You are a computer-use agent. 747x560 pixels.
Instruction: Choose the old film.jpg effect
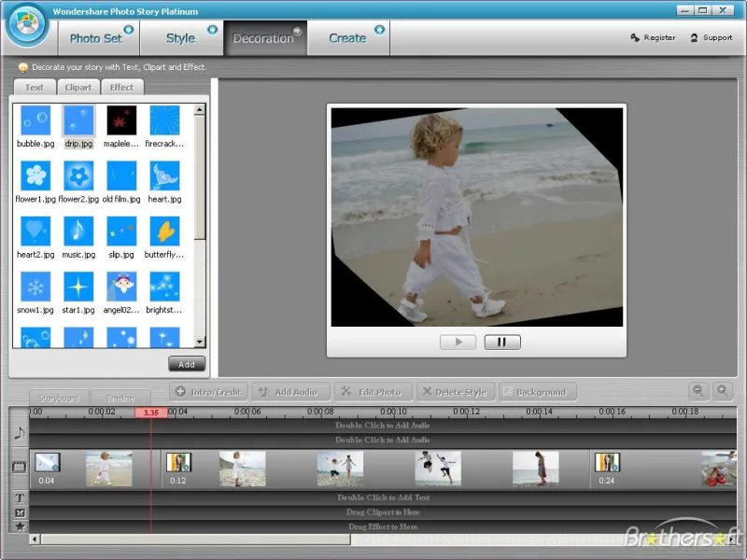121,175
